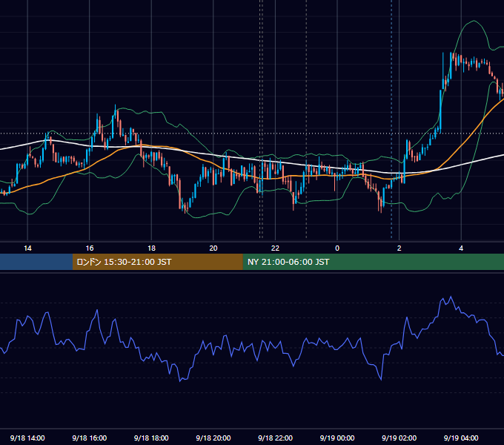This screenshot has height=445, width=504.
Task: Click the blue session bar before ロンドン
Action: click(36, 262)
